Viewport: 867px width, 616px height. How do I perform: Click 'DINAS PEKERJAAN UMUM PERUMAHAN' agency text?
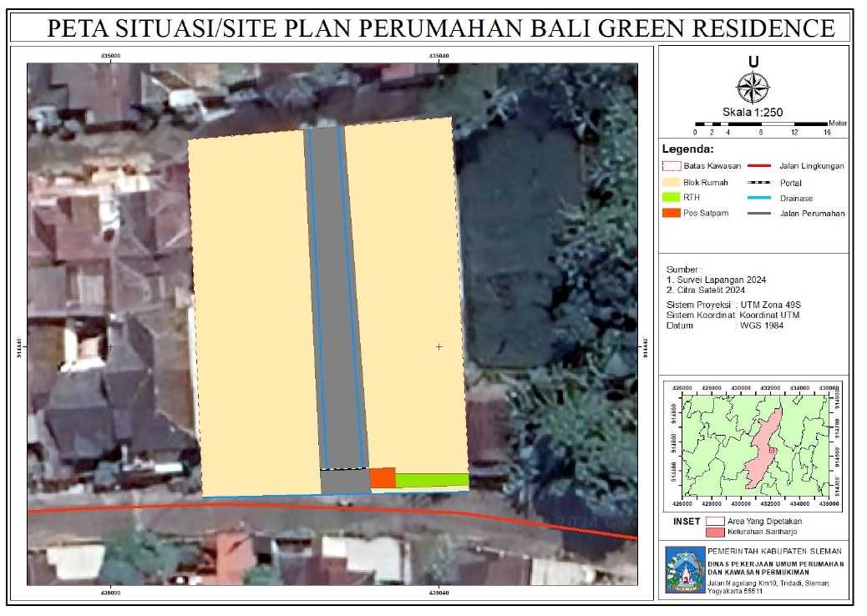[x=776, y=564]
